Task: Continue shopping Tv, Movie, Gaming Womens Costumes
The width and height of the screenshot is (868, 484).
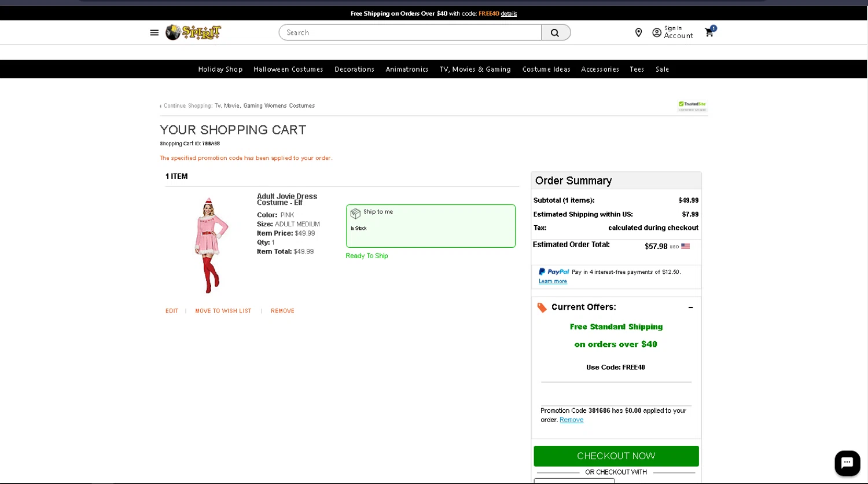Action: pos(264,106)
